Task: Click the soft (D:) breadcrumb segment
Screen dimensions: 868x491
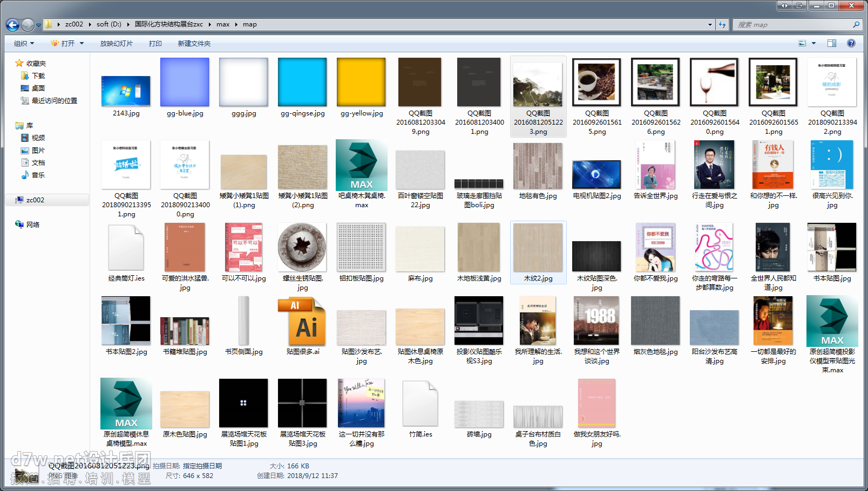Action: click(109, 24)
